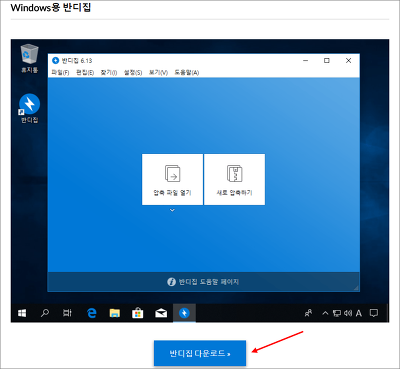Expand hidden tray icons chevron

[x=325, y=313]
